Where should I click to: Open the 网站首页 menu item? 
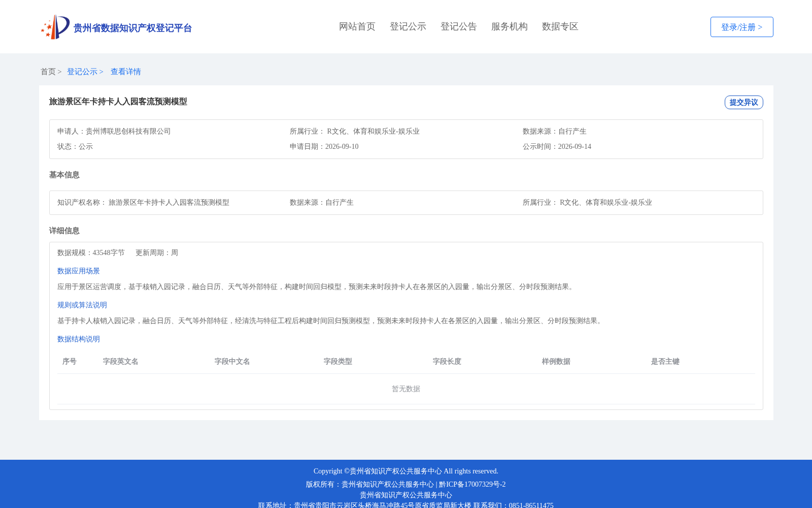click(x=357, y=26)
